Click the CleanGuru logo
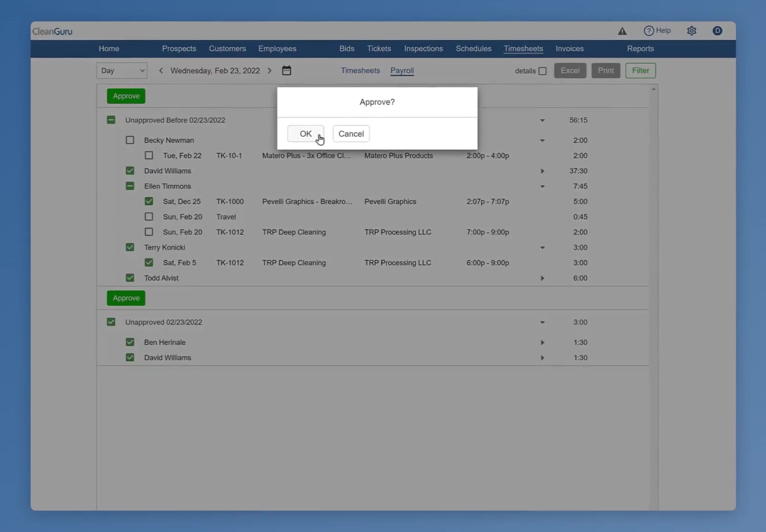Image resolution: width=766 pixels, height=532 pixels. [52, 32]
